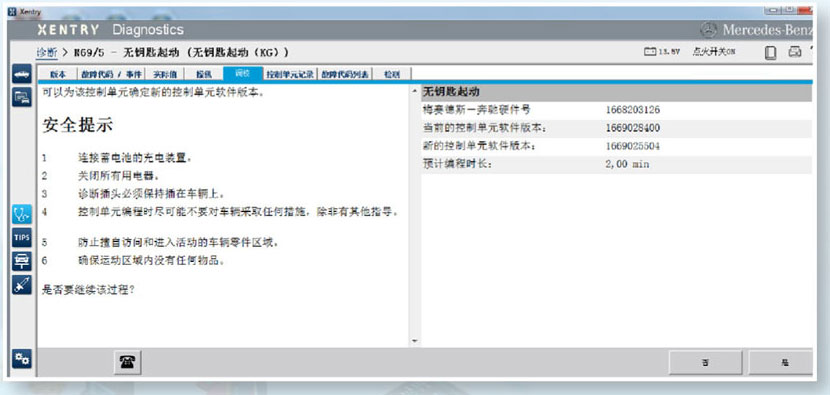
Task: Click the 否 (No) button
Action: click(706, 363)
